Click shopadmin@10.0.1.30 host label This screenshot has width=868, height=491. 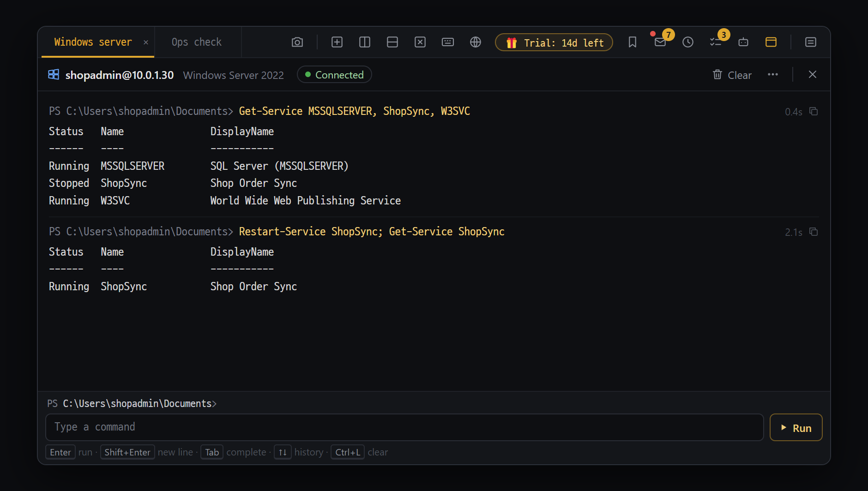coord(120,75)
